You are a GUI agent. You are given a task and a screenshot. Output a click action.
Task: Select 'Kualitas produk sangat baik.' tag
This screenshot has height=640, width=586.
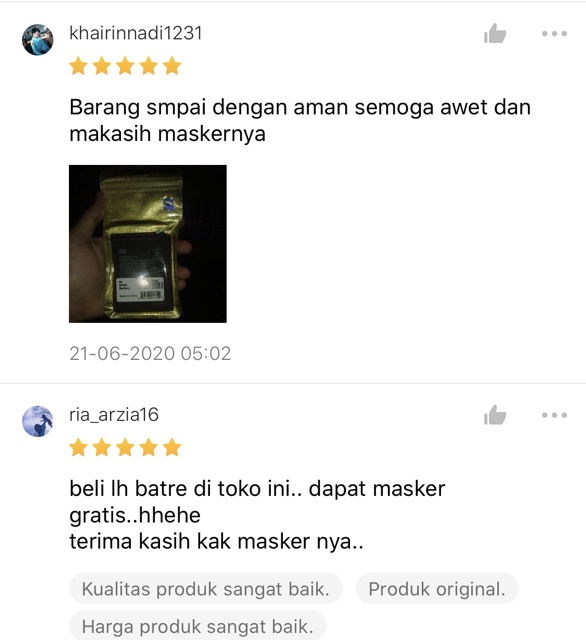(x=206, y=589)
